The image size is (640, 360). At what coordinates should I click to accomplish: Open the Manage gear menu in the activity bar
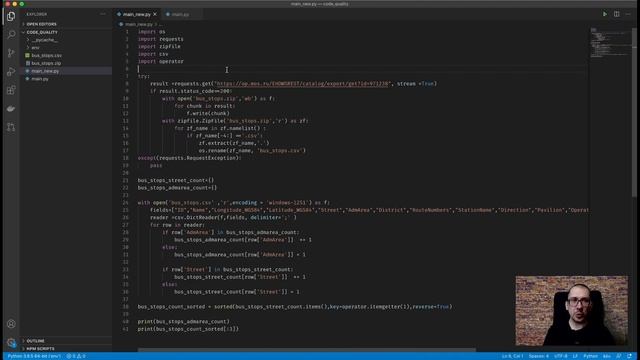[11, 342]
